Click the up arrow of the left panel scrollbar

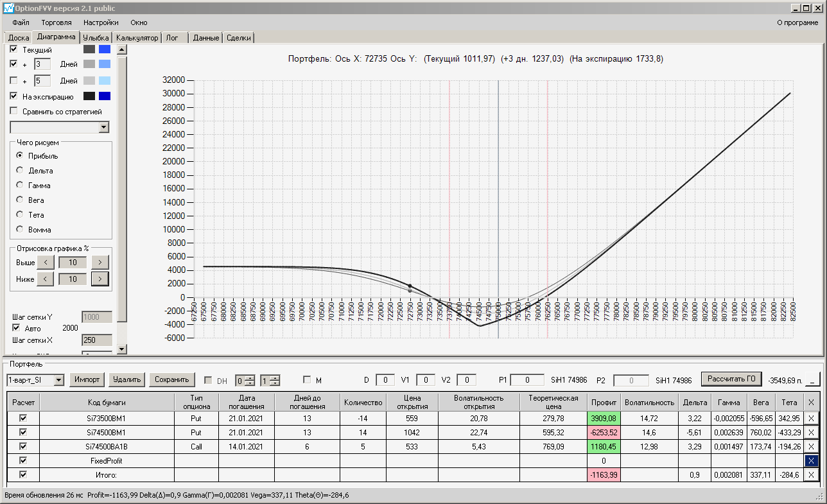122,49
